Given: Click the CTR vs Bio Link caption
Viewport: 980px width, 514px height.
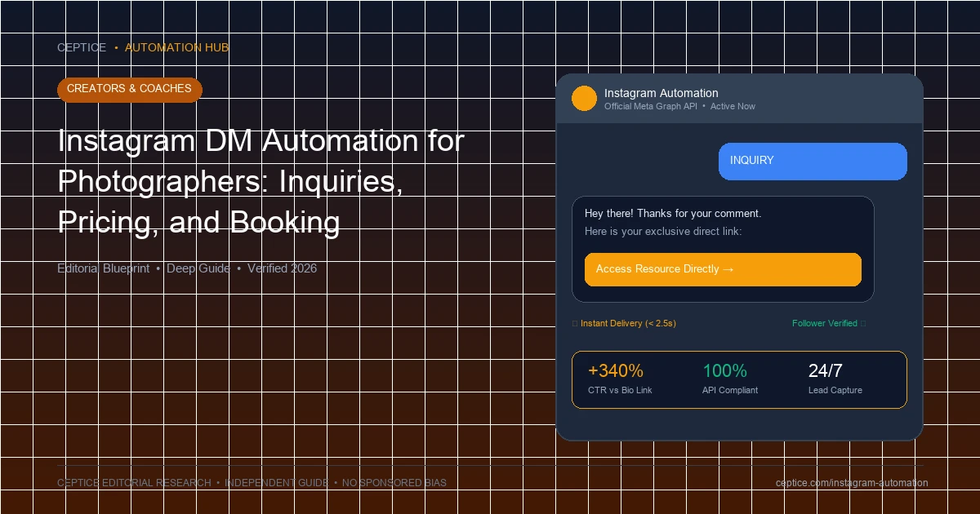Looking at the screenshot, I should [x=620, y=391].
